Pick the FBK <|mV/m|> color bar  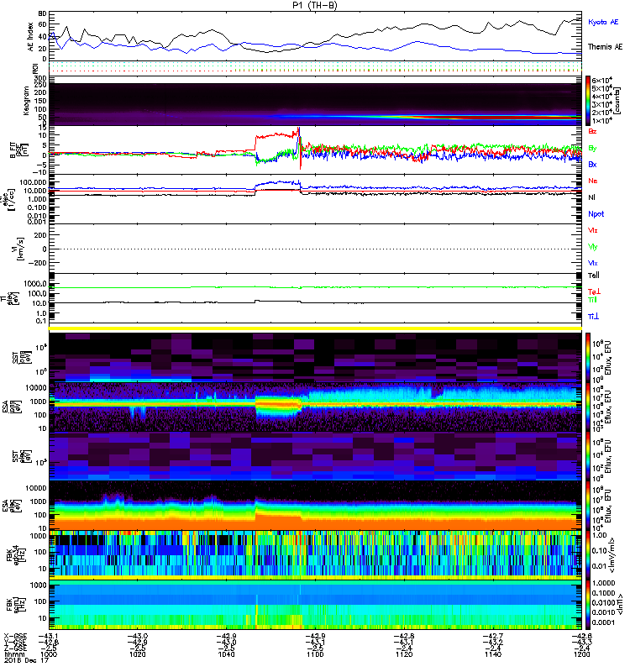587,554
